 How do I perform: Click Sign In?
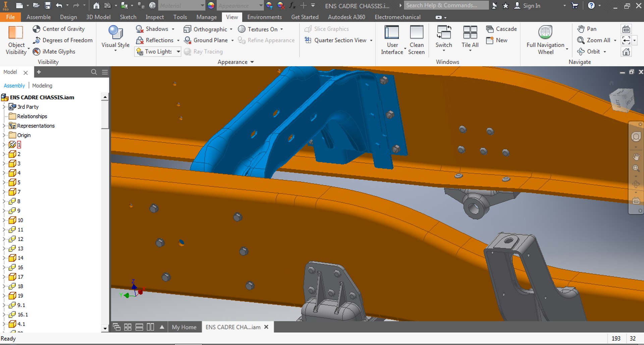[x=528, y=6]
